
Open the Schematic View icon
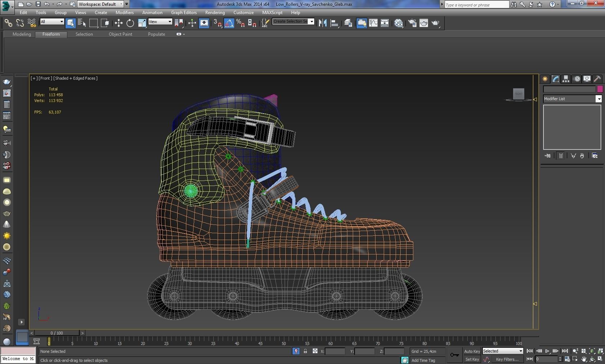[384, 23]
